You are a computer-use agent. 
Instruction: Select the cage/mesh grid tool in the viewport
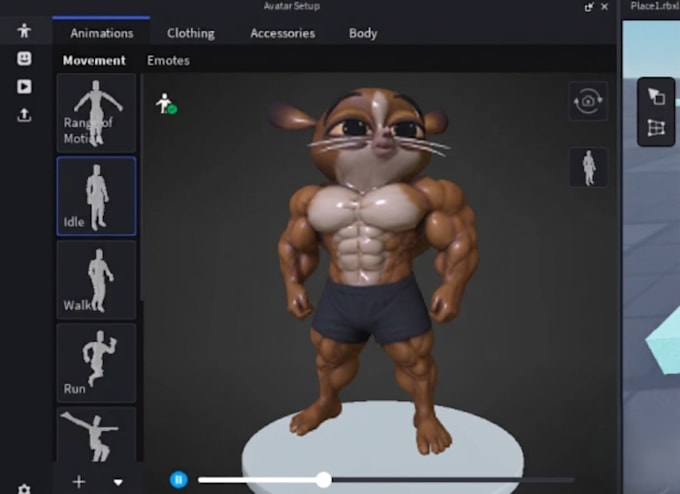point(656,128)
